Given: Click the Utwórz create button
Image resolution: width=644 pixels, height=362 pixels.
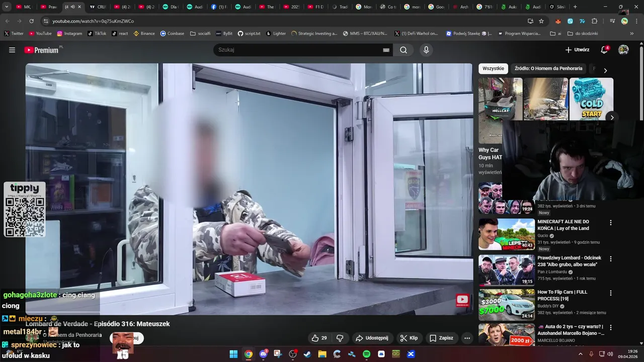Looking at the screenshot, I should coord(577,50).
